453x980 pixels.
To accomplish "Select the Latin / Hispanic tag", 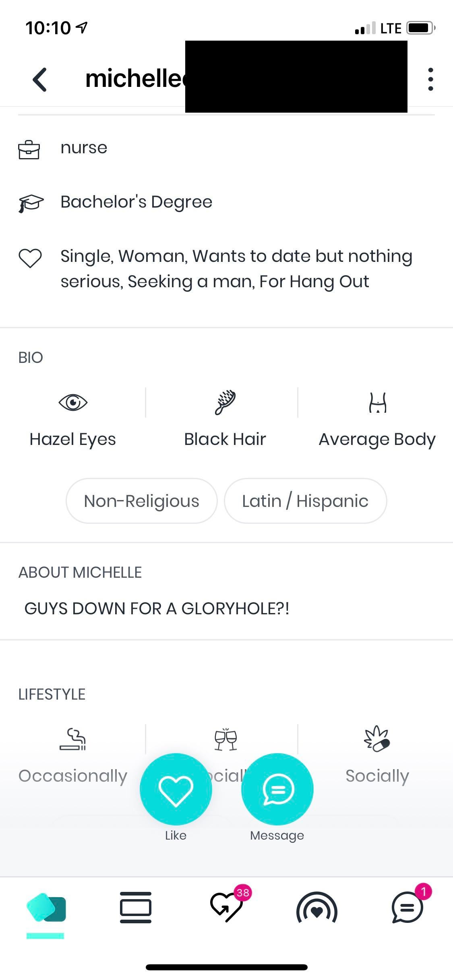I will click(305, 501).
